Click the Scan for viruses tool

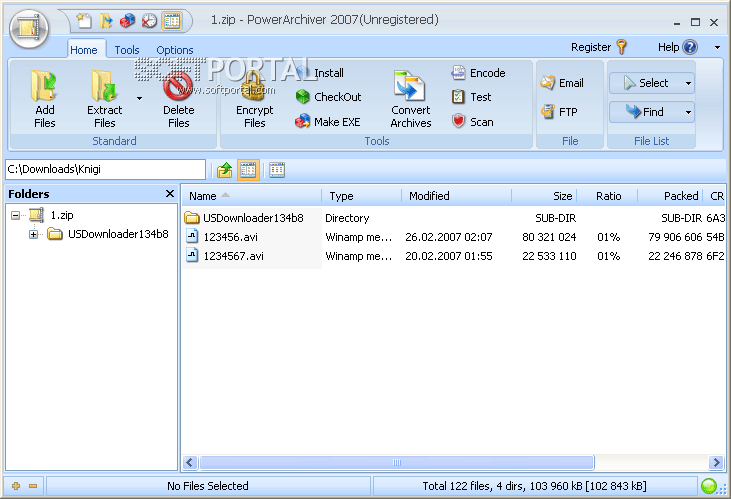[x=472, y=122]
